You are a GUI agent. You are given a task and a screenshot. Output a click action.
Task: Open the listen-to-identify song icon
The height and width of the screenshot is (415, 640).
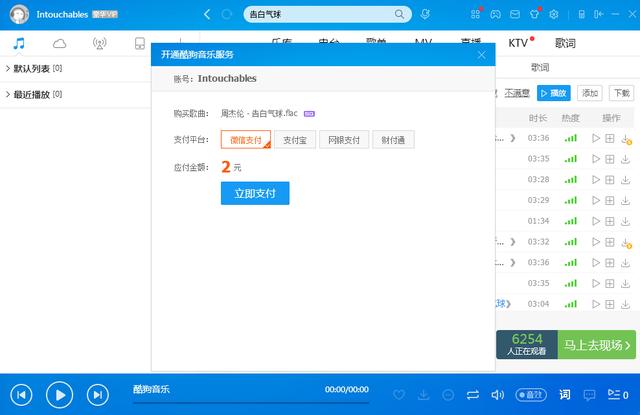[x=425, y=14]
